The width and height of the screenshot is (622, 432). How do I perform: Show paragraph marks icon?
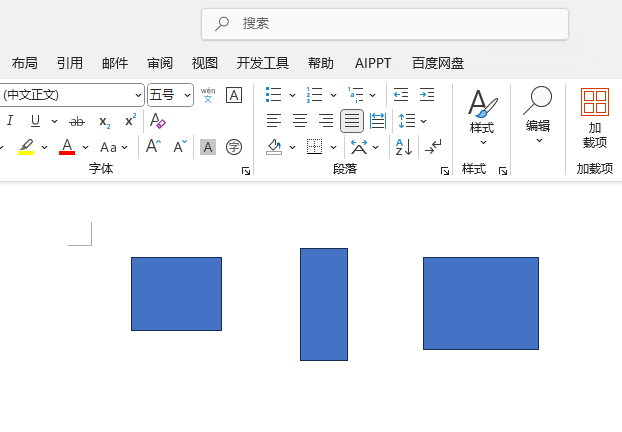click(x=433, y=147)
